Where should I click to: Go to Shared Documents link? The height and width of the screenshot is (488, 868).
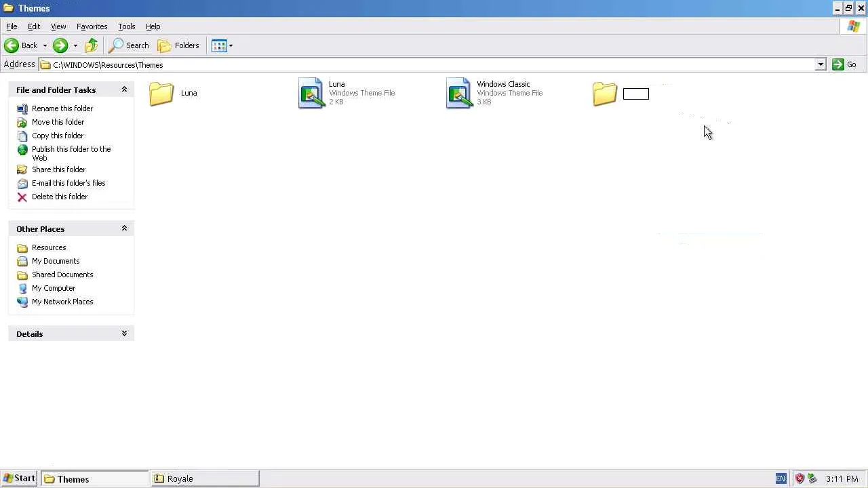click(x=62, y=274)
